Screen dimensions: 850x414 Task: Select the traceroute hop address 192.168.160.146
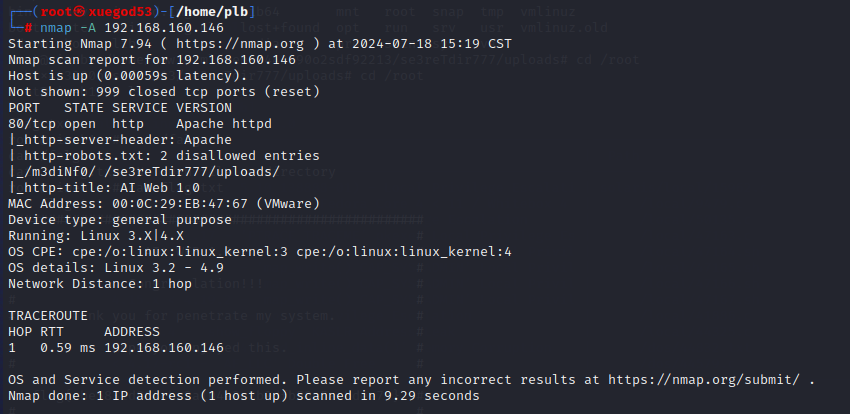[x=164, y=348]
